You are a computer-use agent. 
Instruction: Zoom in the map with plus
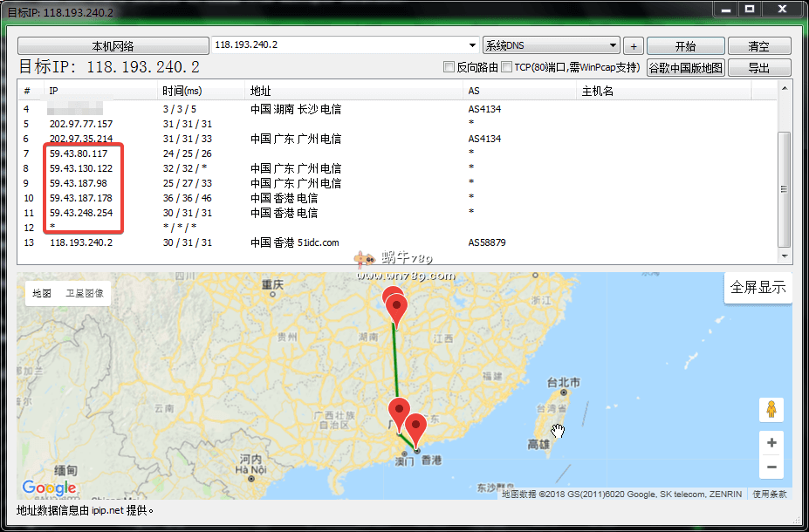(x=771, y=443)
